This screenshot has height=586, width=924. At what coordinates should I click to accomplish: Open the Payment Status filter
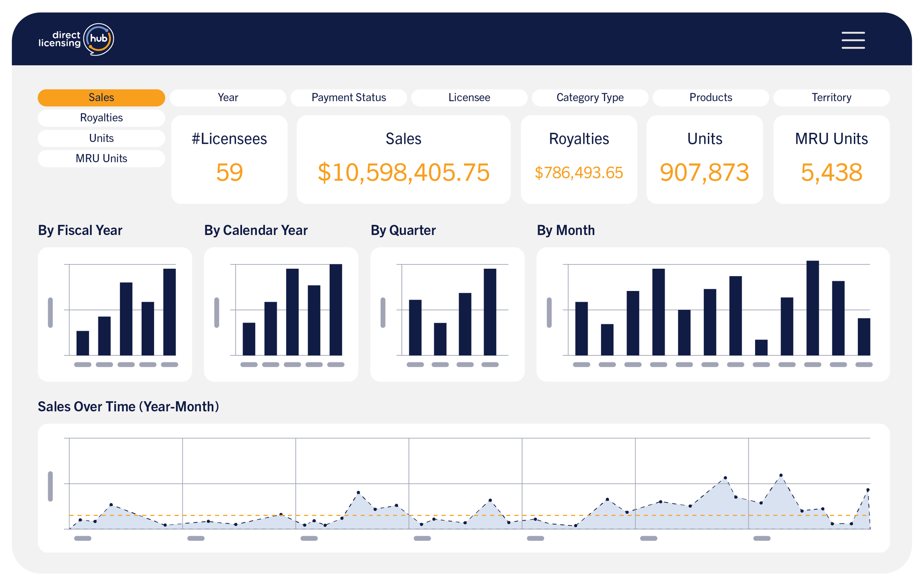pyautogui.click(x=349, y=98)
